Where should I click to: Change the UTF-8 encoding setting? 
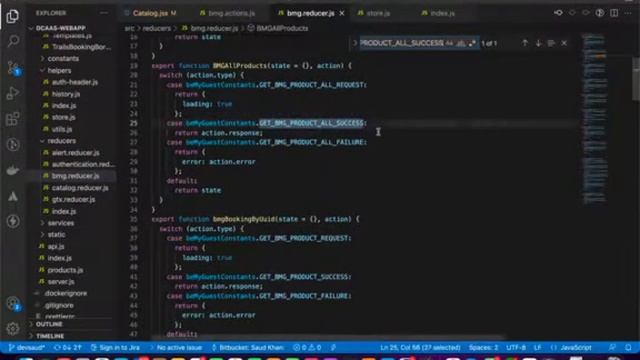pos(516,347)
